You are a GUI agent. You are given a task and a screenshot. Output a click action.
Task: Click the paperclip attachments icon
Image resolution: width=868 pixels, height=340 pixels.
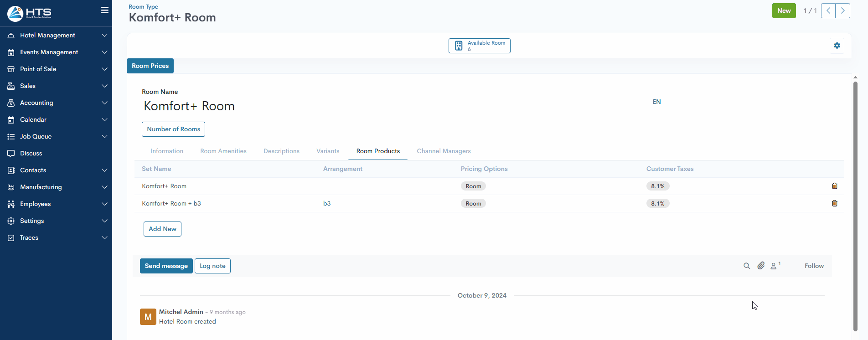click(761, 266)
